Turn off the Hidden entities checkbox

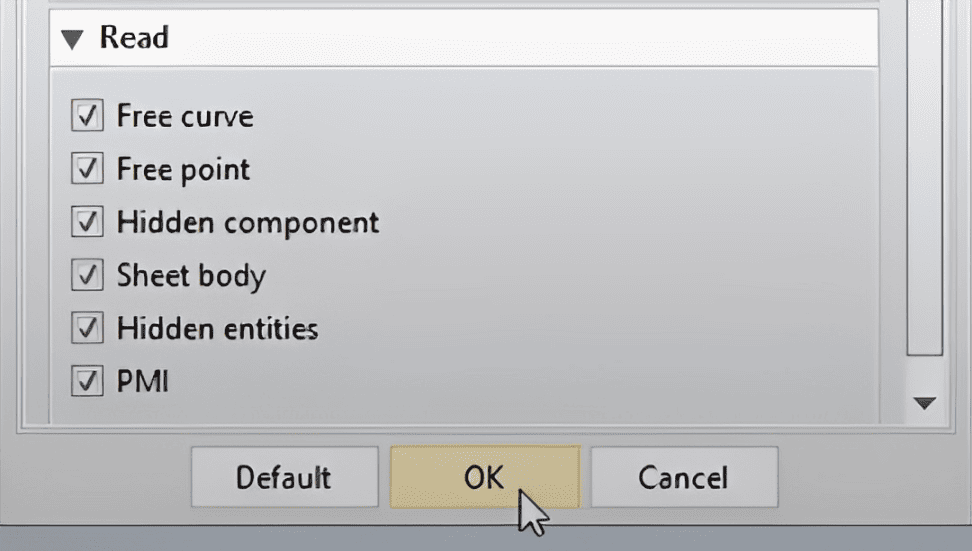click(x=87, y=328)
